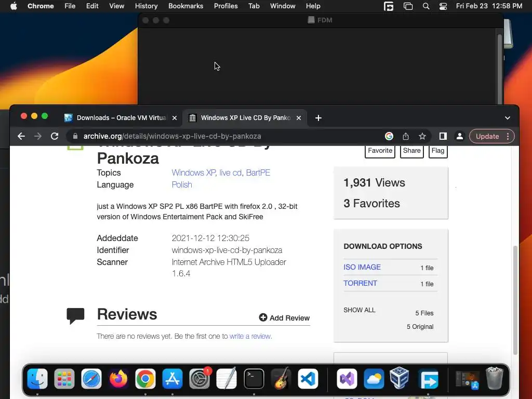Open a new Chrome tab
532x399 pixels.
click(318, 118)
